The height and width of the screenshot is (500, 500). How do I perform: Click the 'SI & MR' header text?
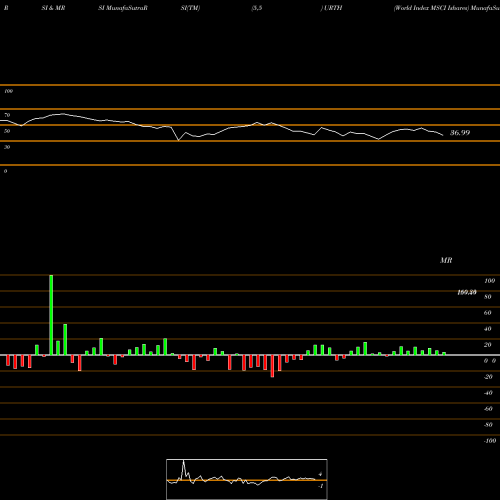tap(53, 8)
